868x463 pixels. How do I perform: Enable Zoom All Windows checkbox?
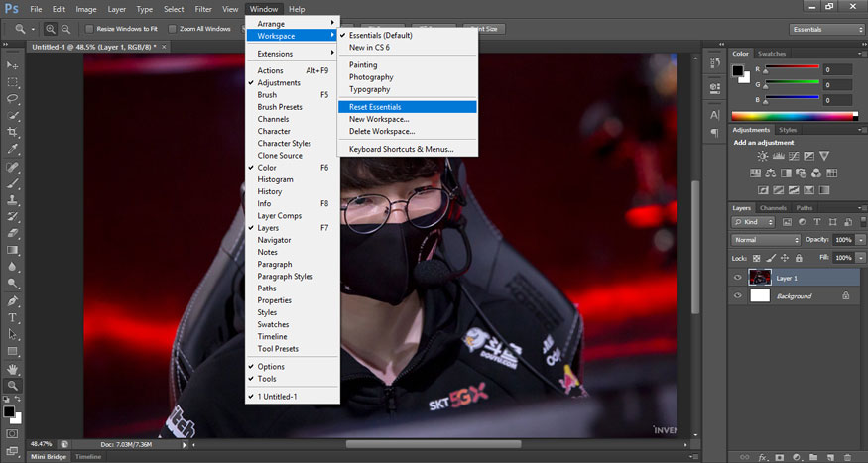[173, 29]
